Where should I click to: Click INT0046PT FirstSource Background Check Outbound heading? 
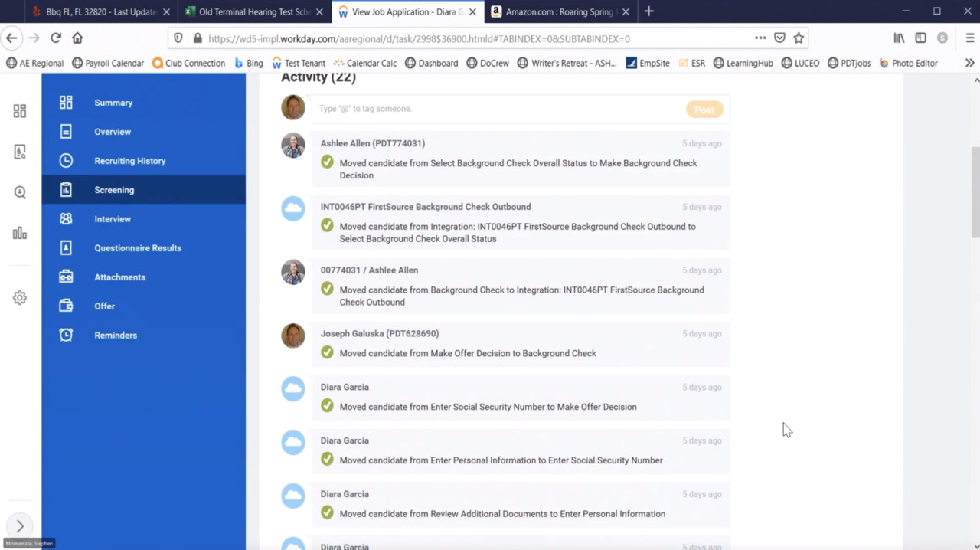tap(426, 207)
